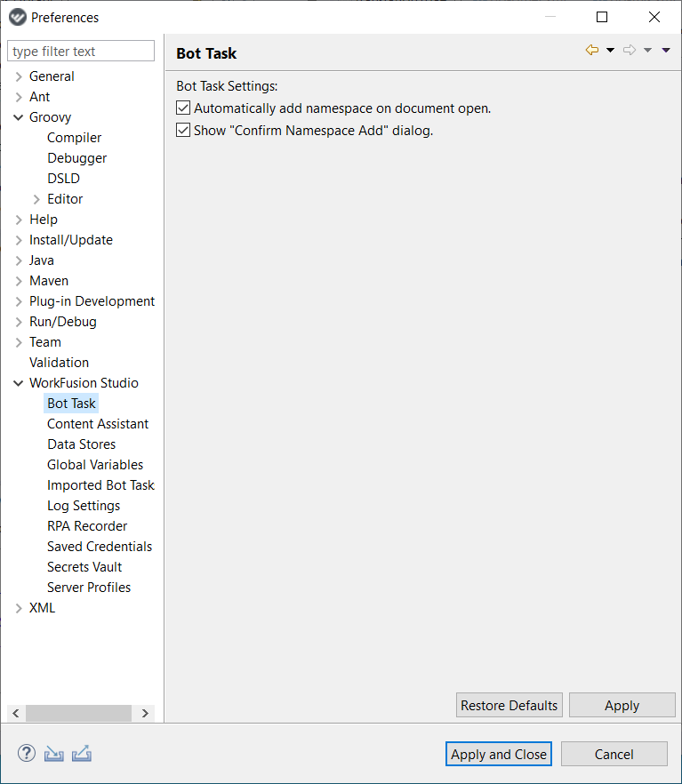Expand the General tree node
This screenshot has height=784, width=682.
click(x=19, y=76)
